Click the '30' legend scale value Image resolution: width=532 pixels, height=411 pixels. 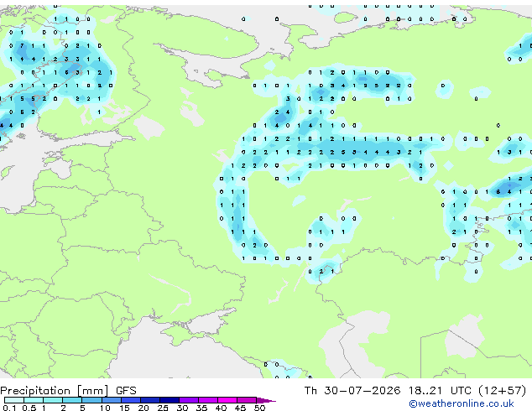tap(183, 408)
